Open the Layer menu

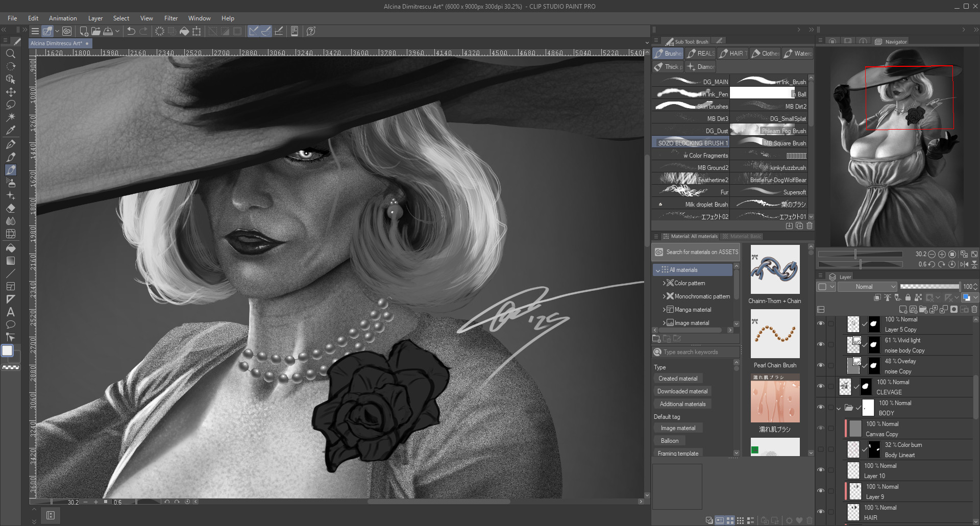pos(95,18)
